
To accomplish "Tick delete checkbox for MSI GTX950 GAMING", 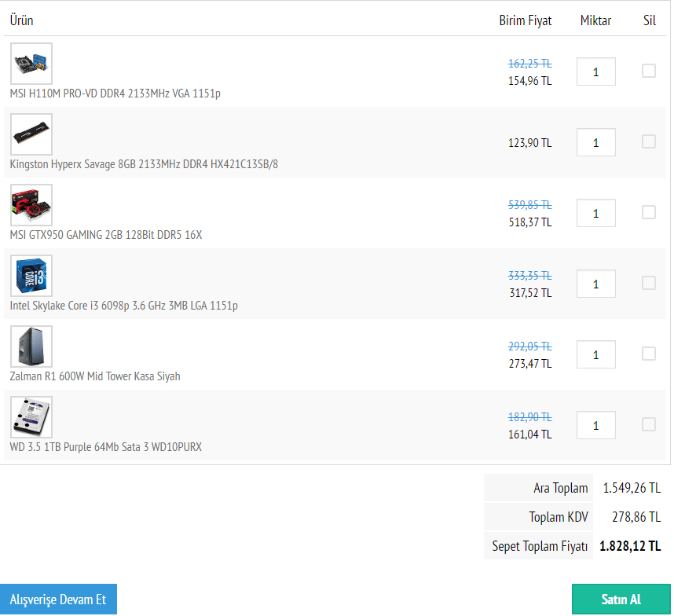I will tap(648, 212).
